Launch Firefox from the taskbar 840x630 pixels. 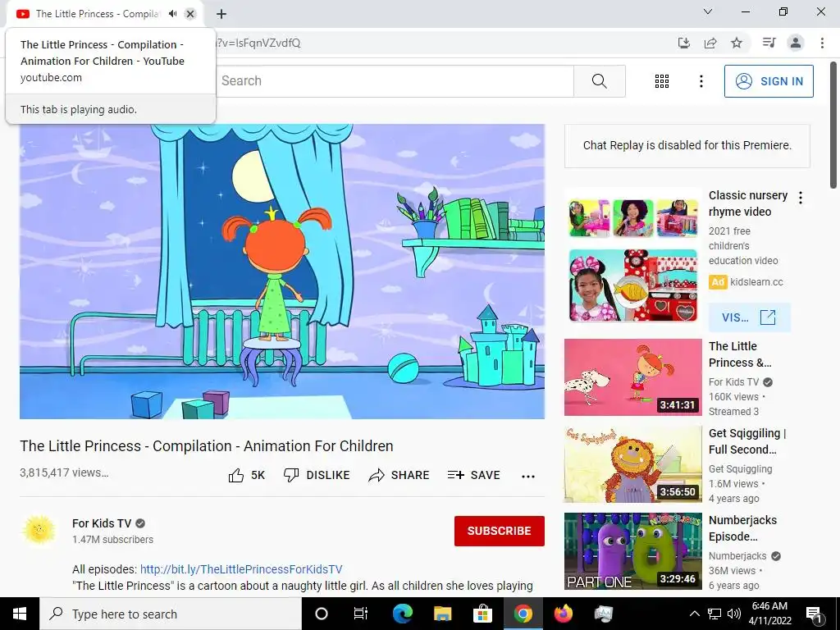click(563, 614)
